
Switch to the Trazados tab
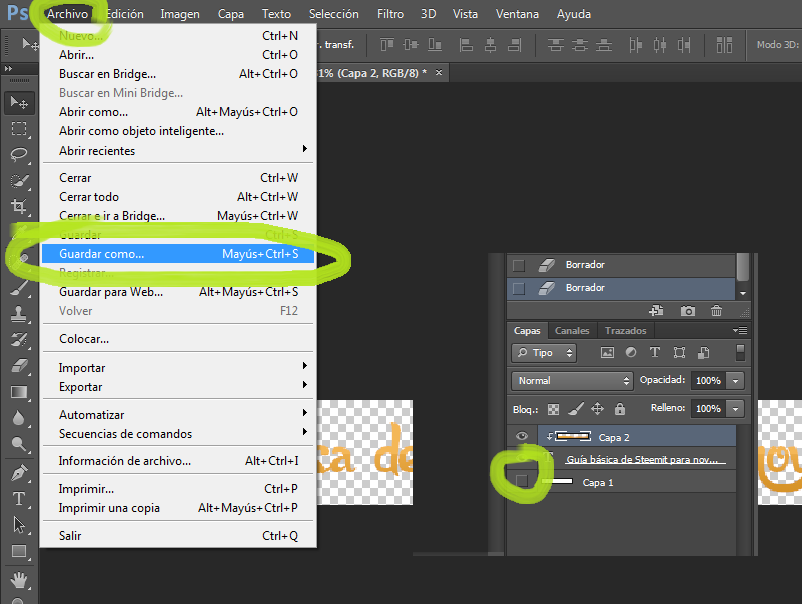(626, 330)
